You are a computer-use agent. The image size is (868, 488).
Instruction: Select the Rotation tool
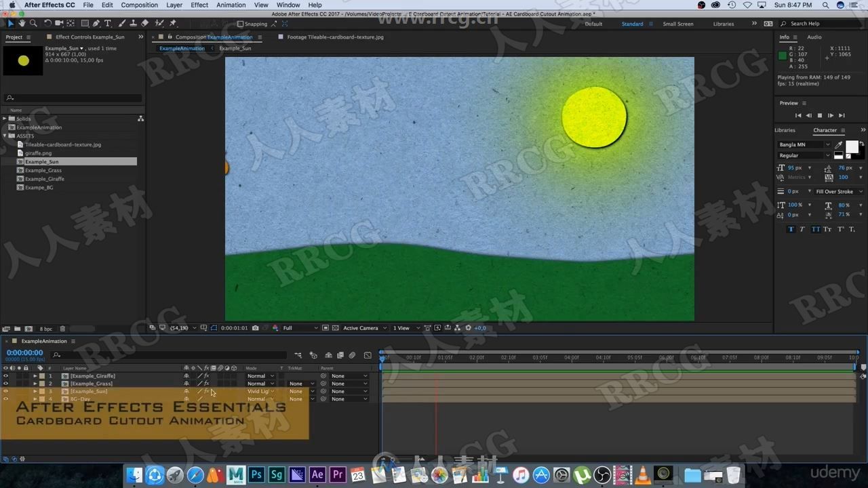click(47, 23)
